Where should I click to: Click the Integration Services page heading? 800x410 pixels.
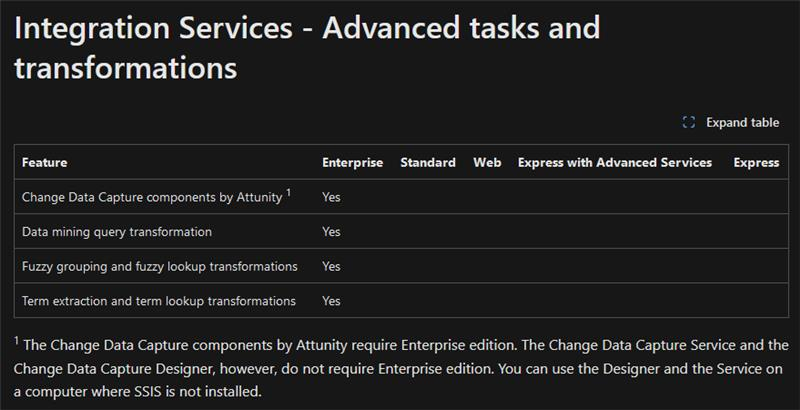pos(307,46)
